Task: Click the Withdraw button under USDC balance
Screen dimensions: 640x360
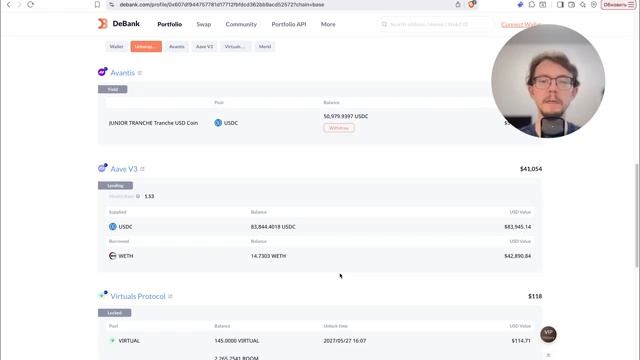Action: tap(339, 128)
